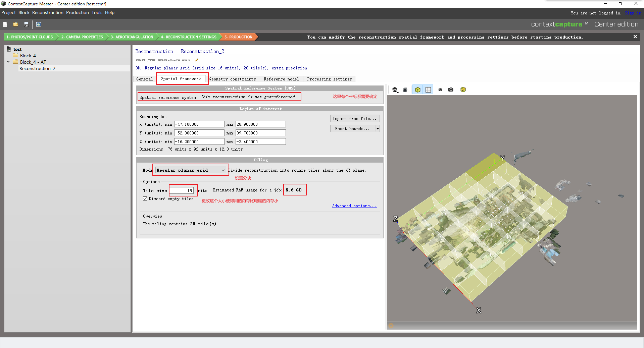
Task: Go to step 1 Photos/Point Clouds
Action: coord(30,37)
